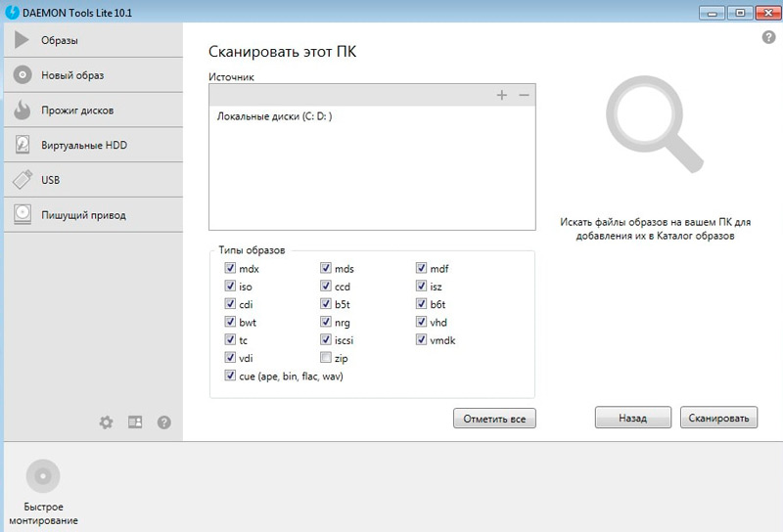
Task: Click the top-right help question mark
Action: (x=768, y=37)
